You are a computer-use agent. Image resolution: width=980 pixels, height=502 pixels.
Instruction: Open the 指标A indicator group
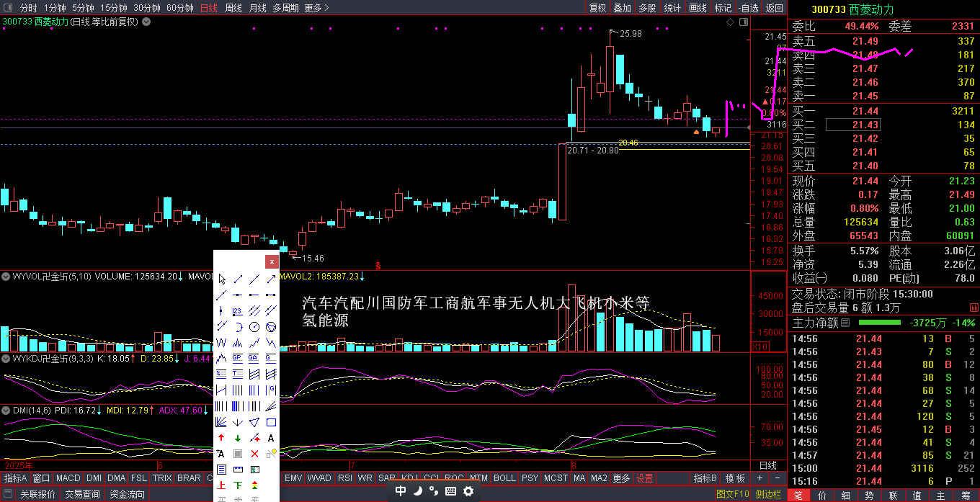point(15,478)
